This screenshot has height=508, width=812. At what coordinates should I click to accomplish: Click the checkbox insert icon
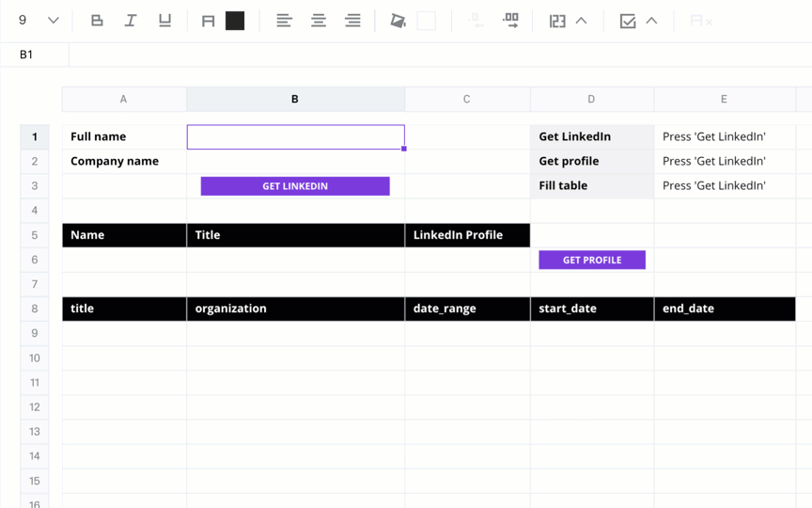point(628,22)
